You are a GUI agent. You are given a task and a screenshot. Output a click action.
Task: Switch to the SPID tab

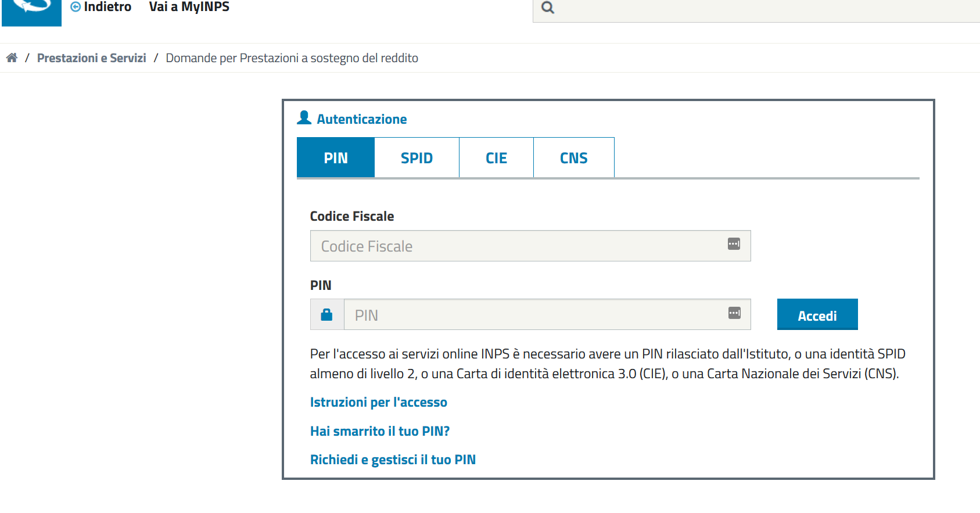[417, 157]
